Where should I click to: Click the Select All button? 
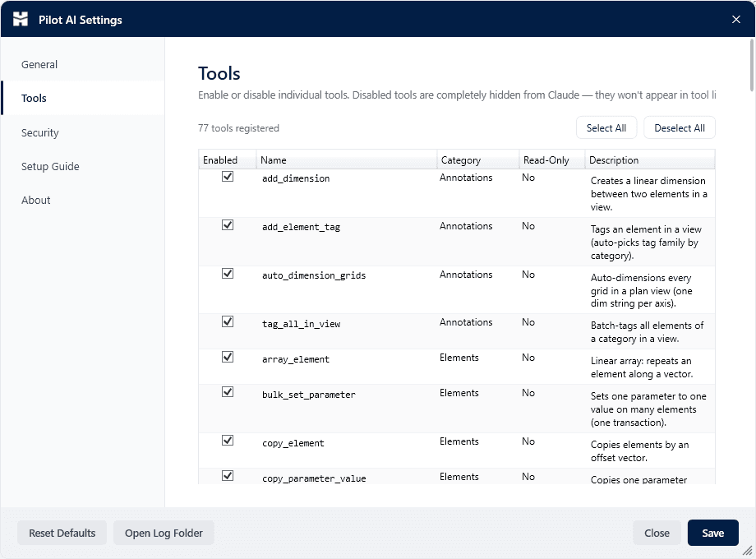606,127
